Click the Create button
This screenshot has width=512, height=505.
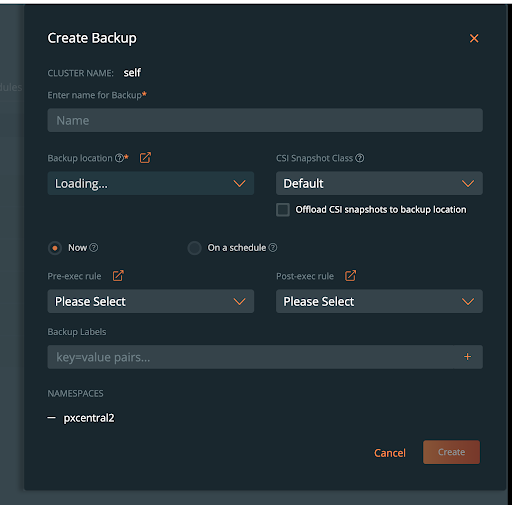[451, 452]
